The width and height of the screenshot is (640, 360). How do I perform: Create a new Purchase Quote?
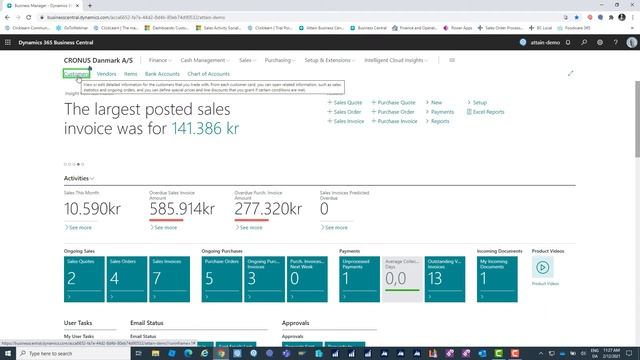pyautogui.click(x=393, y=102)
